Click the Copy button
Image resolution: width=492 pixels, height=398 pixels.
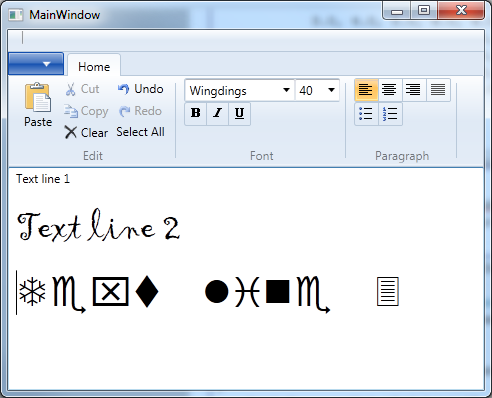point(86,111)
